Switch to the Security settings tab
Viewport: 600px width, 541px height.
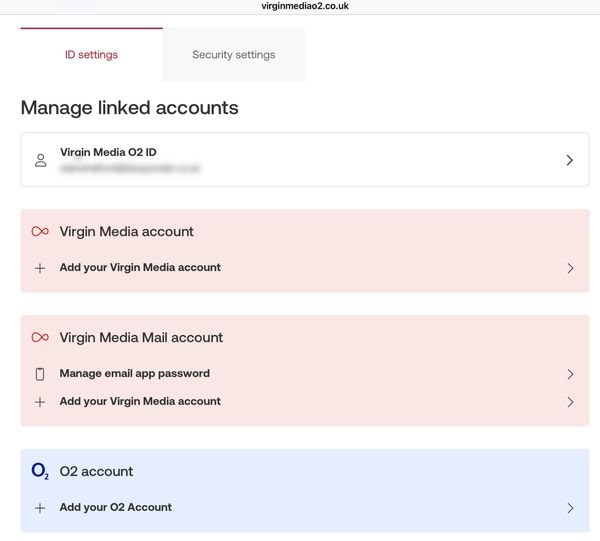[x=233, y=55]
